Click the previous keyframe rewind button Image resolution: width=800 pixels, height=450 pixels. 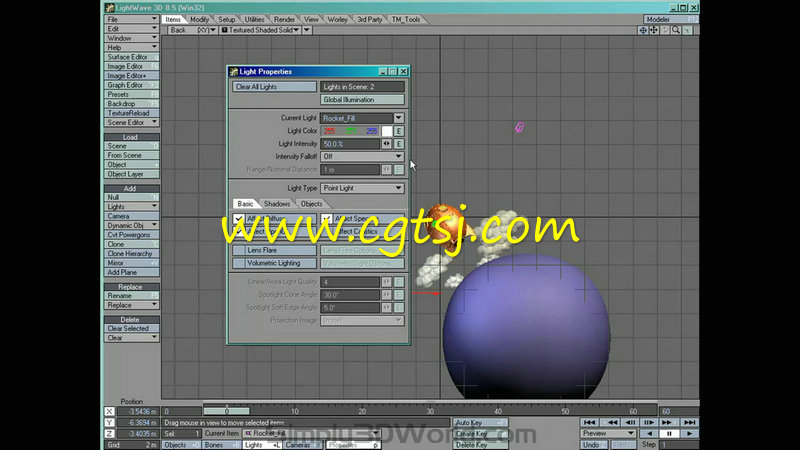611,422
